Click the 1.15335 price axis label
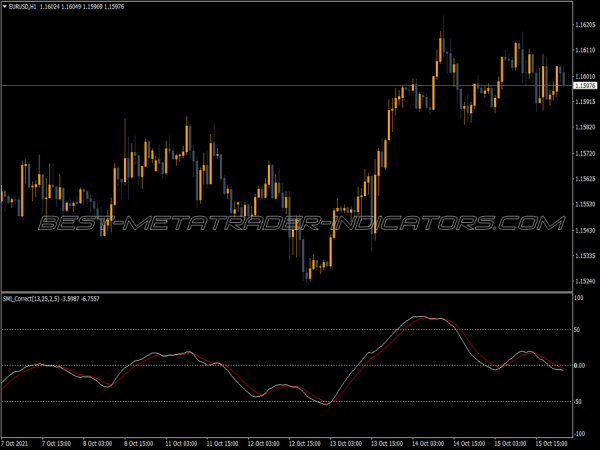 pos(585,256)
